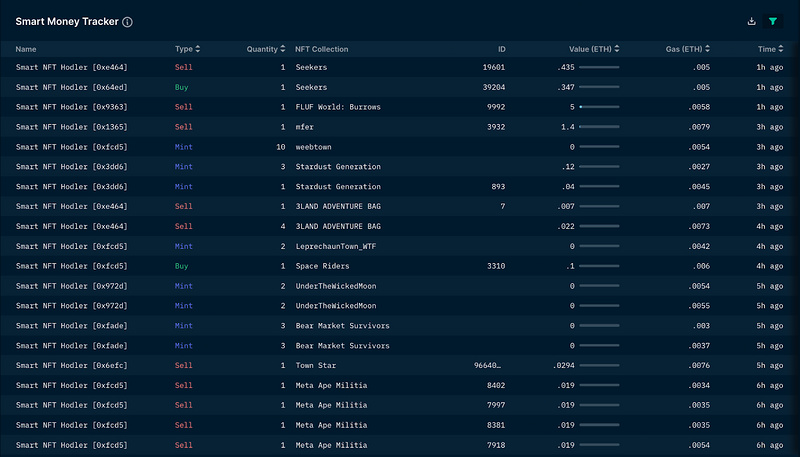
Task: Click gas .0058 for FLUF World row
Action: 698,107
